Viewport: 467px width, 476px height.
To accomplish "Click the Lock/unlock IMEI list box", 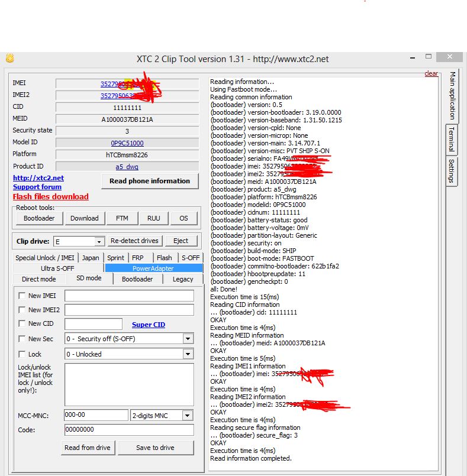I will (x=129, y=384).
